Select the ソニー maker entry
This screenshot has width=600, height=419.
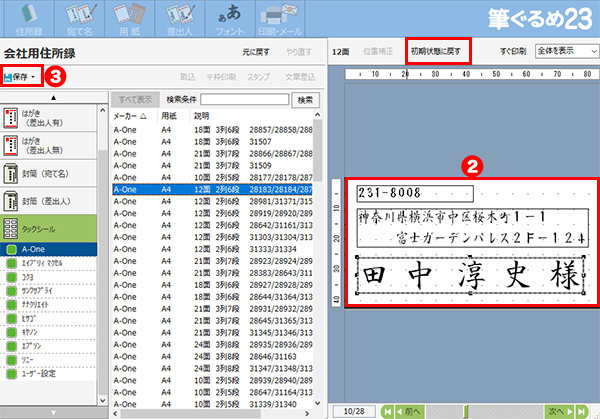(48, 360)
